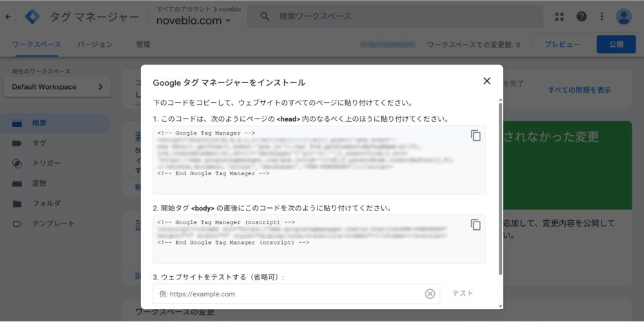Screen dimensions: 644x322
Task: Select トリガー in the left sidebar
Action: pos(46,163)
